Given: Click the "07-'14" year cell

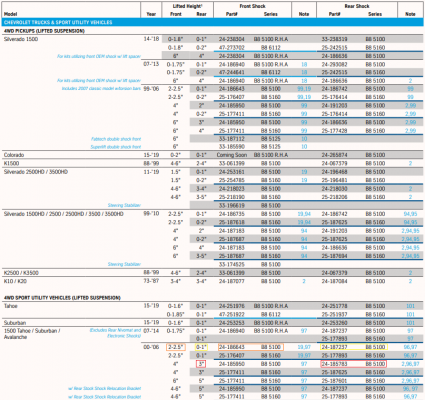Looking at the screenshot, I should pos(151,331).
